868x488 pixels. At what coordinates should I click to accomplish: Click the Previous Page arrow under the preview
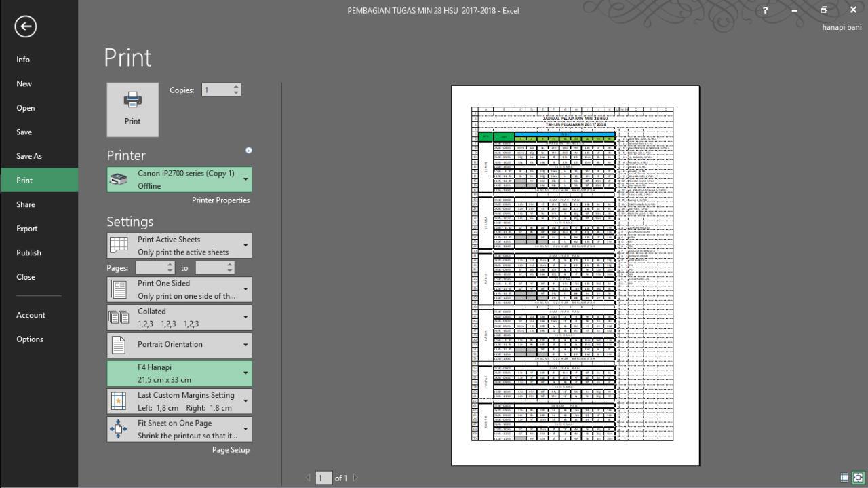309,478
